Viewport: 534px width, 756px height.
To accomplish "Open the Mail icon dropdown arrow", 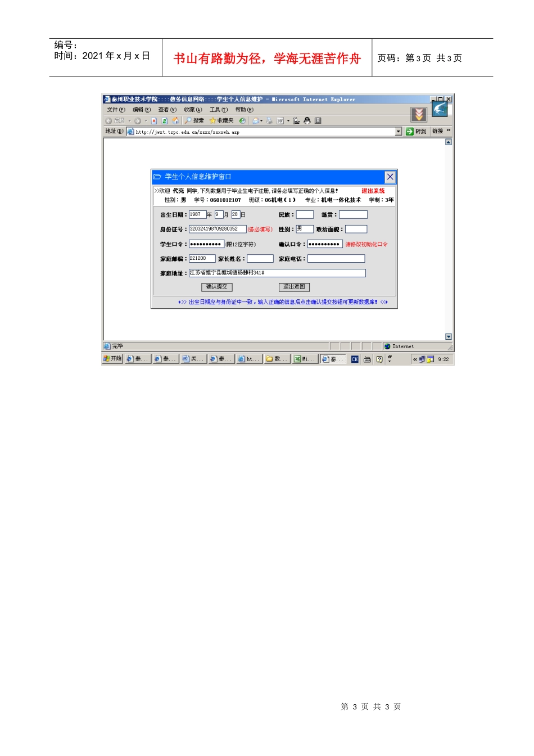I will [x=261, y=121].
